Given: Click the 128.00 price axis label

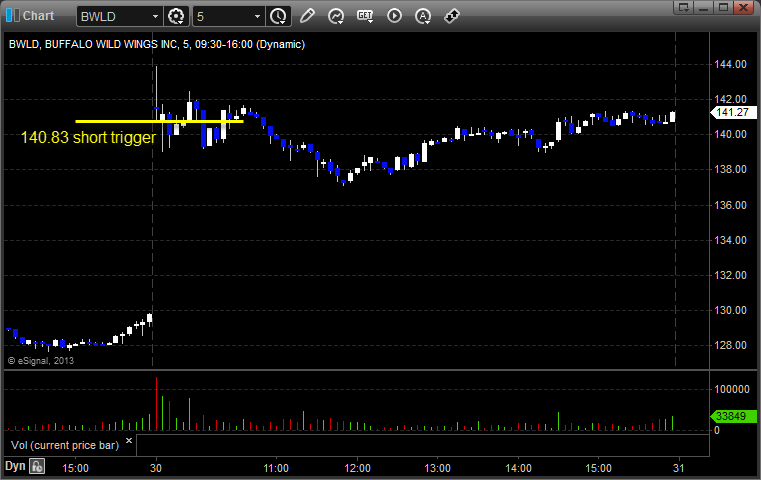Looking at the screenshot, I should click(730, 346).
